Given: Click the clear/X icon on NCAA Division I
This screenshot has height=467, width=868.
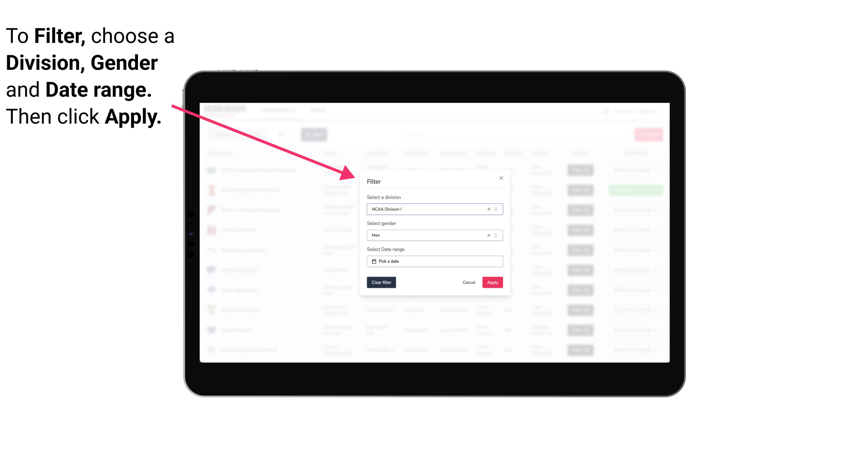Looking at the screenshot, I should click(x=488, y=209).
